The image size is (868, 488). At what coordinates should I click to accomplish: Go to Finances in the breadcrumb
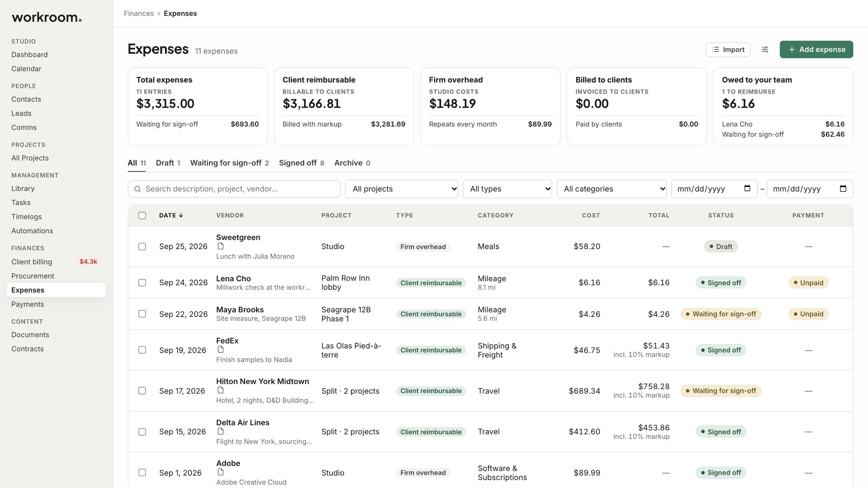(139, 13)
